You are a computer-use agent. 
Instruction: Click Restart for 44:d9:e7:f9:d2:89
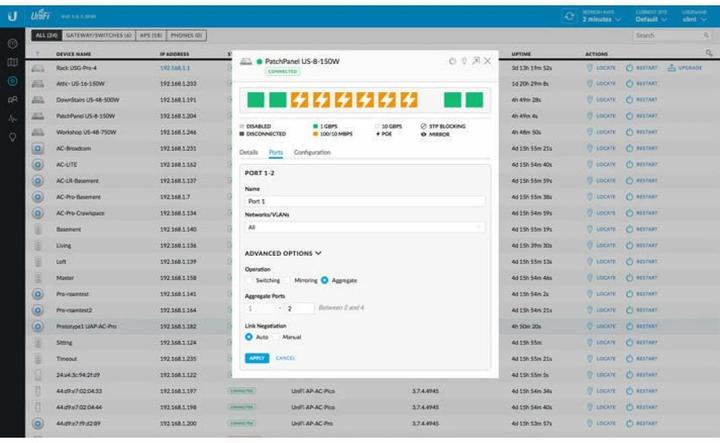point(641,423)
